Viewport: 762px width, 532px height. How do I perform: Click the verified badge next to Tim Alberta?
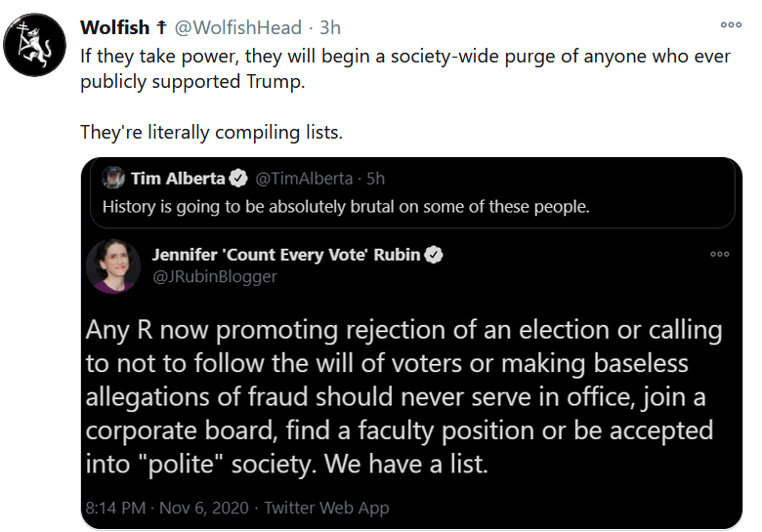tap(237, 179)
